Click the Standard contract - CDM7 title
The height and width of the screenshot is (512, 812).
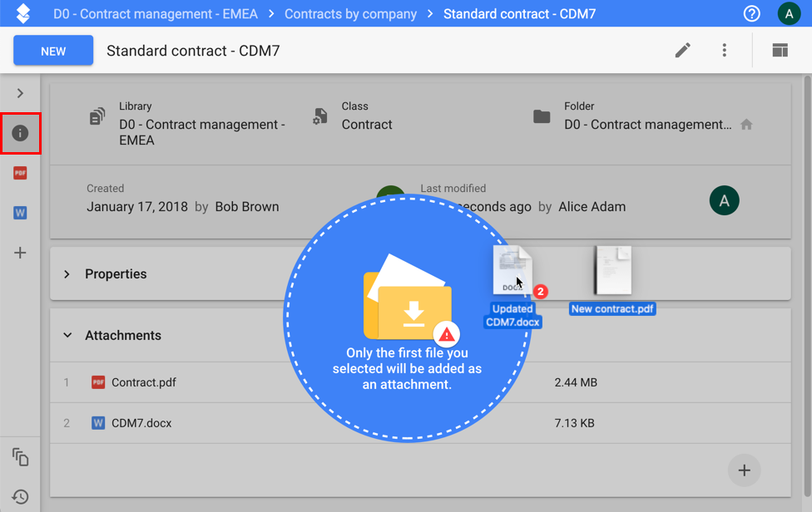click(x=193, y=51)
